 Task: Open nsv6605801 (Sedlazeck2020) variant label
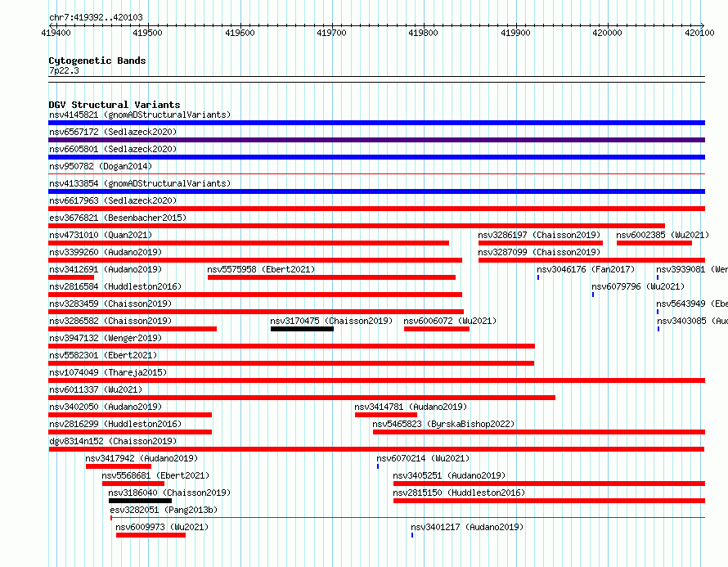(x=113, y=149)
